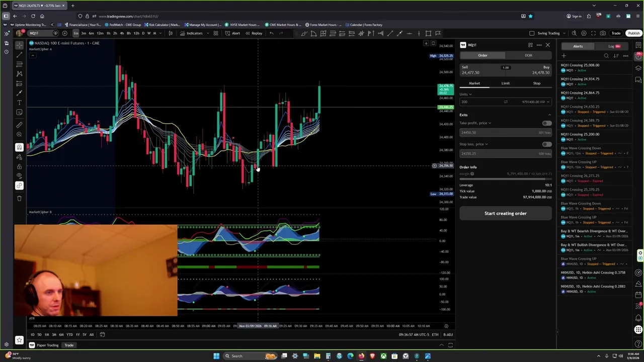Toggle the Take profit switch

tap(546, 123)
